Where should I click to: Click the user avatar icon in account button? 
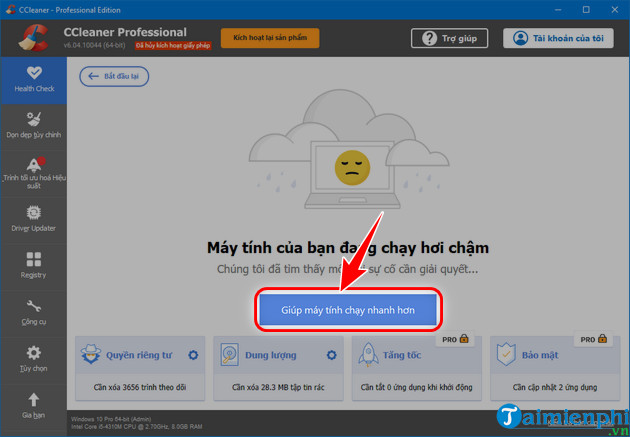(520, 38)
